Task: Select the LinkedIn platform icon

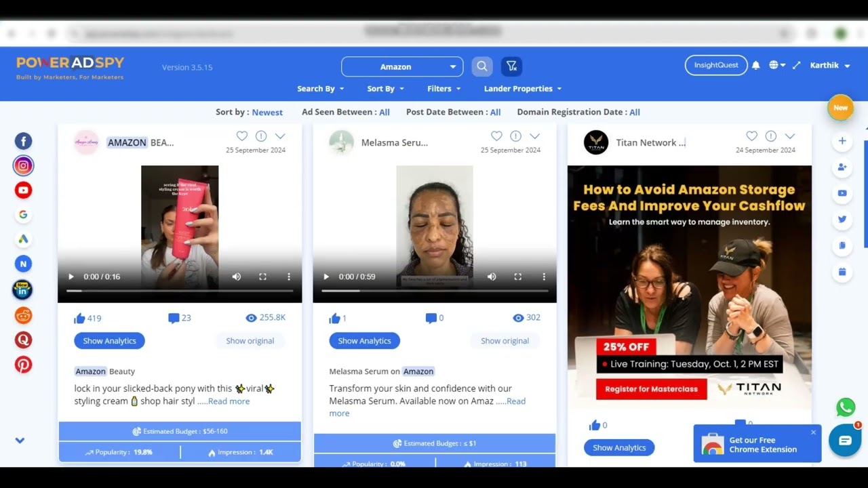Action: [x=23, y=289]
